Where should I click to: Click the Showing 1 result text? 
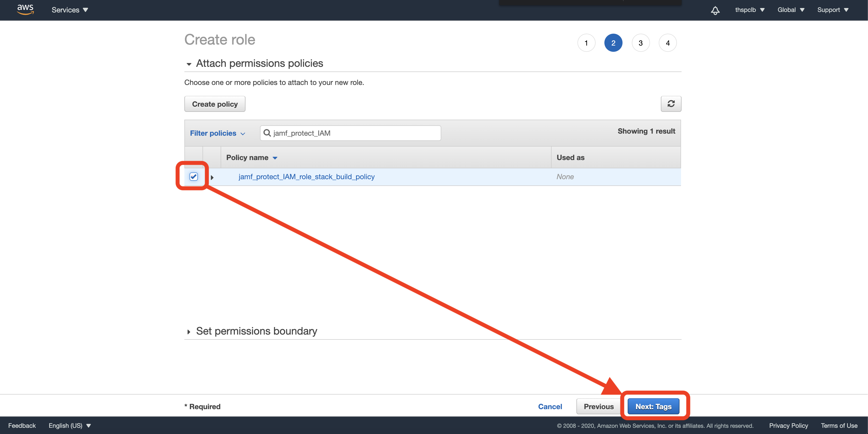[x=646, y=131]
